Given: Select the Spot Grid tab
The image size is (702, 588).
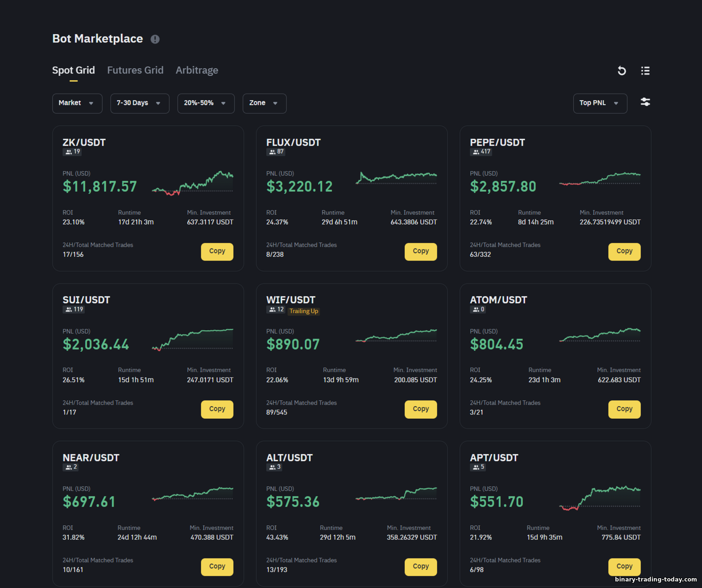Looking at the screenshot, I should (73, 70).
